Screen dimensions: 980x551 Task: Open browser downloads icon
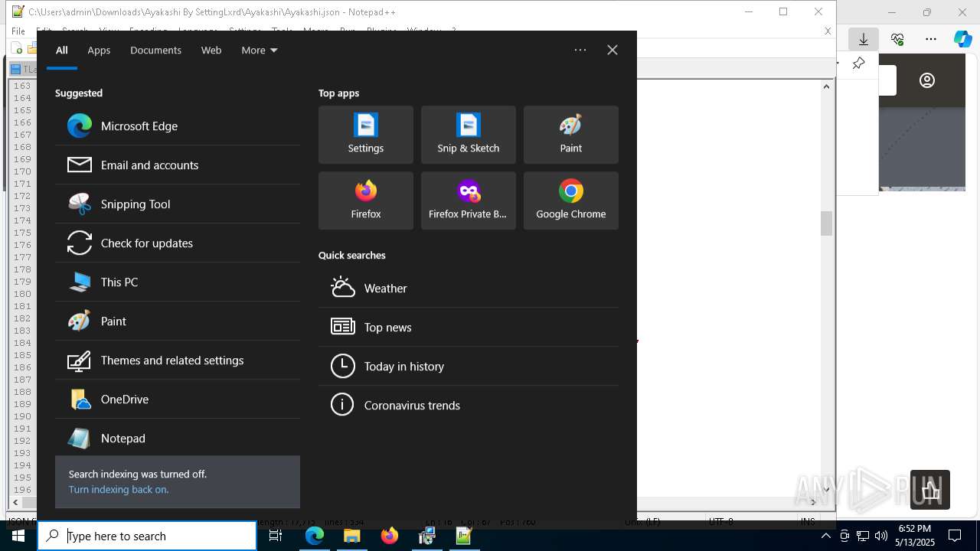864,39
